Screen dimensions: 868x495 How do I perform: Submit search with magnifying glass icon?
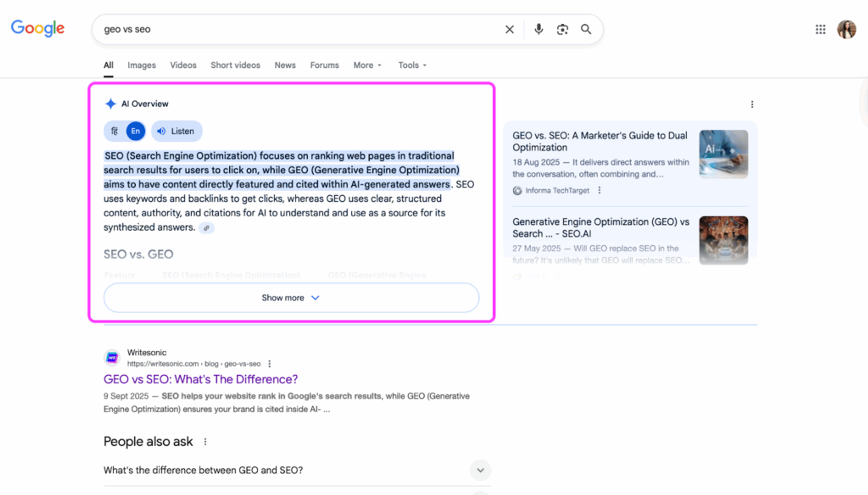(x=586, y=29)
